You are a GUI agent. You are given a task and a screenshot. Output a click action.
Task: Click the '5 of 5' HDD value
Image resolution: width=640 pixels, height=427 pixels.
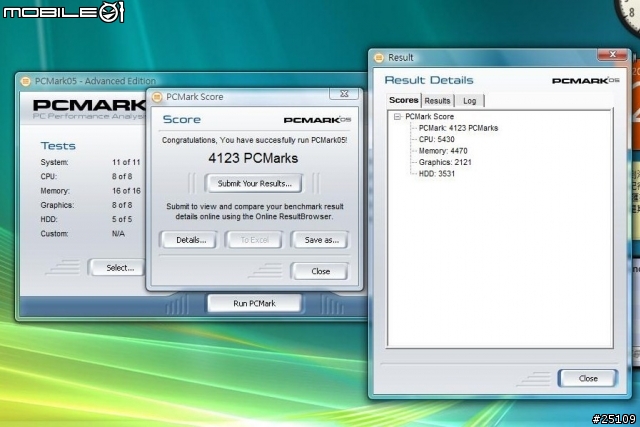tap(122, 219)
